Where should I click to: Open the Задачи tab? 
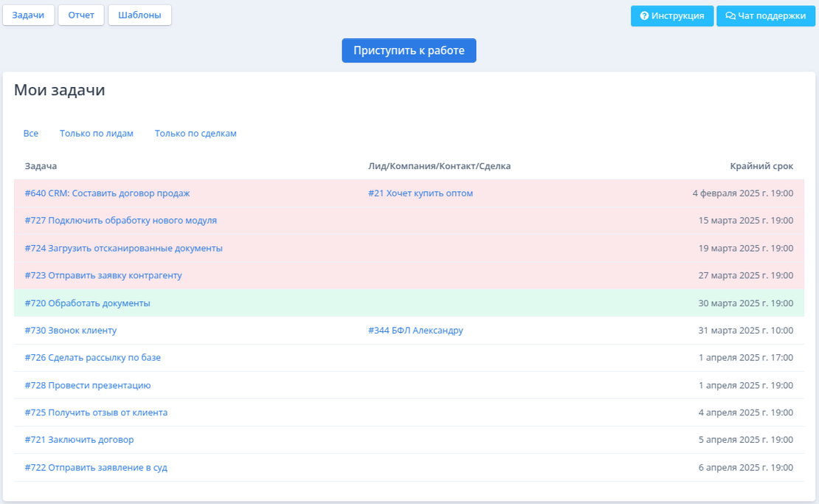click(x=29, y=15)
